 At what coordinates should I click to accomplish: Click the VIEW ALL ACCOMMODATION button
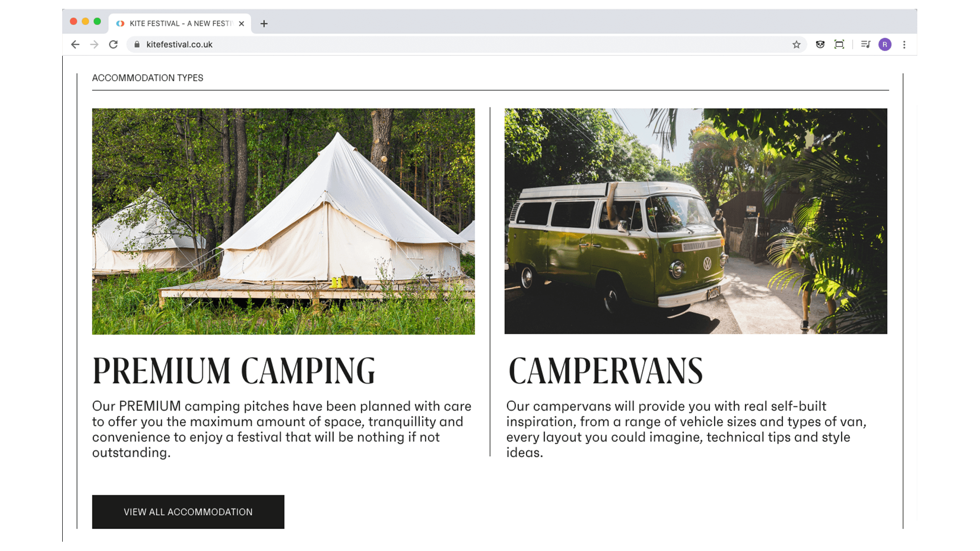[188, 512]
